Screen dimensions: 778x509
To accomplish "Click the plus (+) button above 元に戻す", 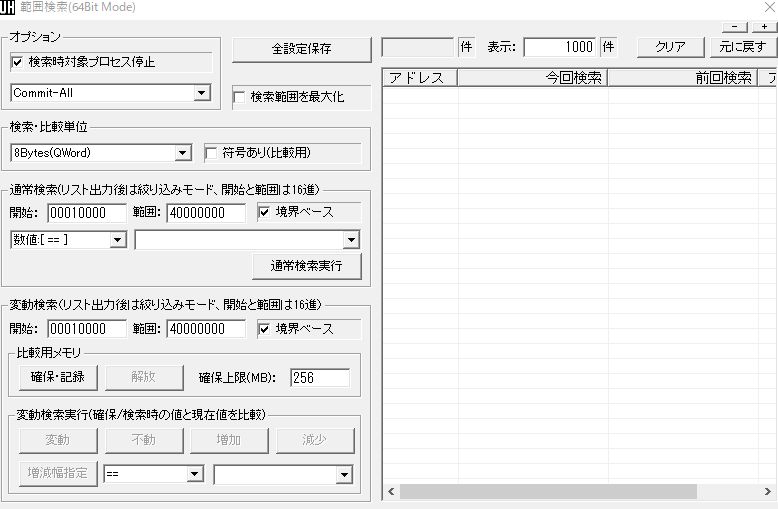I will point(764,27).
